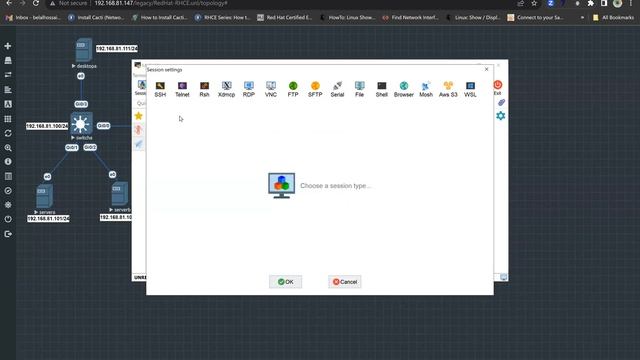Viewport: 640px width, 360px height.
Task: Bookmark this page with star icon
Action: [534, 3]
